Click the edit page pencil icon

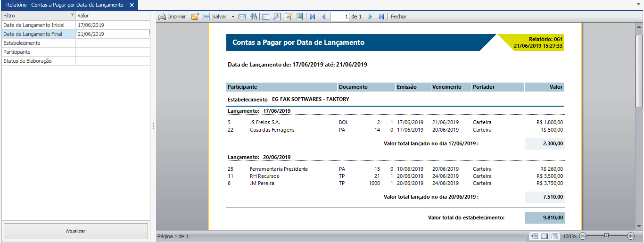(x=288, y=17)
